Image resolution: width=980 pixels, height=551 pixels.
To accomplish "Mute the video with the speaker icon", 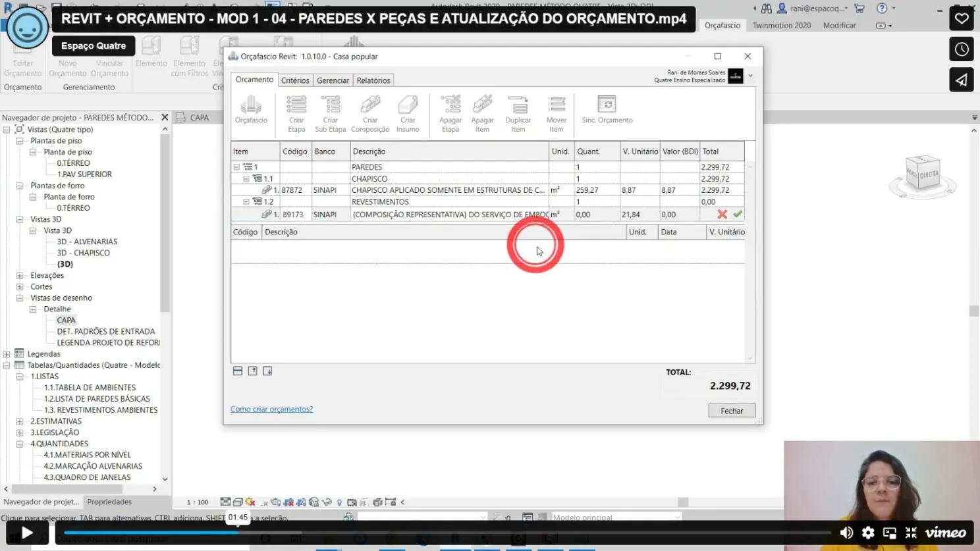I will click(846, 533).
